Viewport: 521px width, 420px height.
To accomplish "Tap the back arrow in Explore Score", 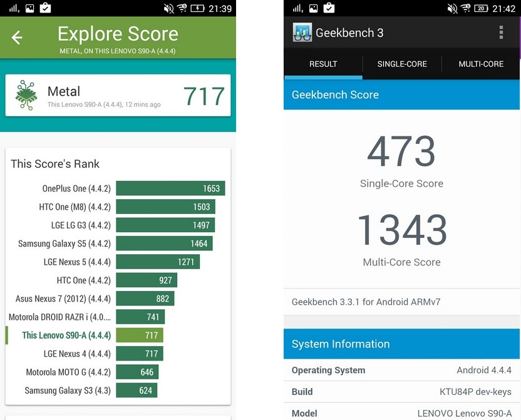I will coord(17,37).
